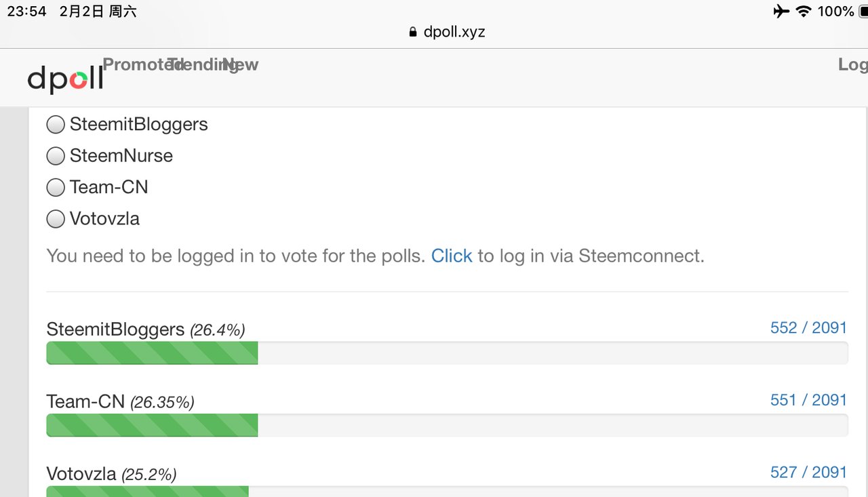
Task: Click the Login link in header
Action: point(853,64)
